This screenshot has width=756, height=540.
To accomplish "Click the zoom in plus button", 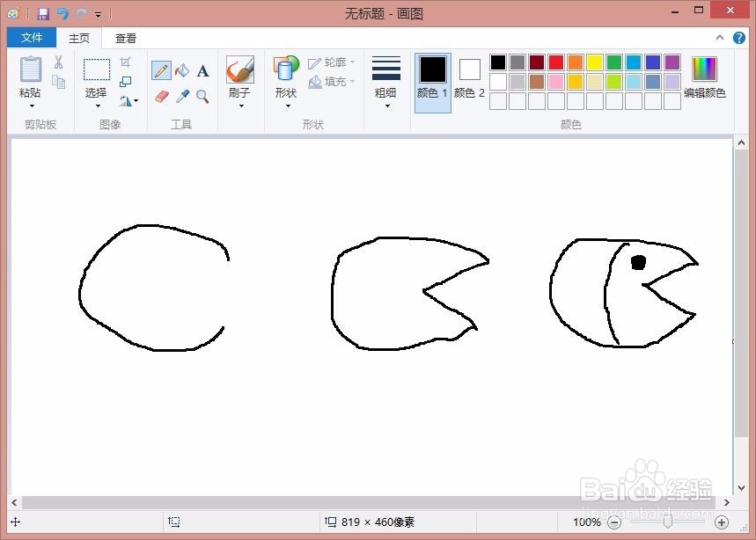I will [722, 522].
